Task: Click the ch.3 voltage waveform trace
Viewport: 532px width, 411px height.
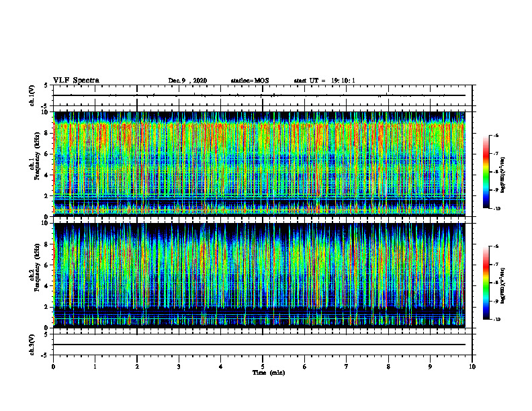Action: pyautogui.click(x=259, y=345)
